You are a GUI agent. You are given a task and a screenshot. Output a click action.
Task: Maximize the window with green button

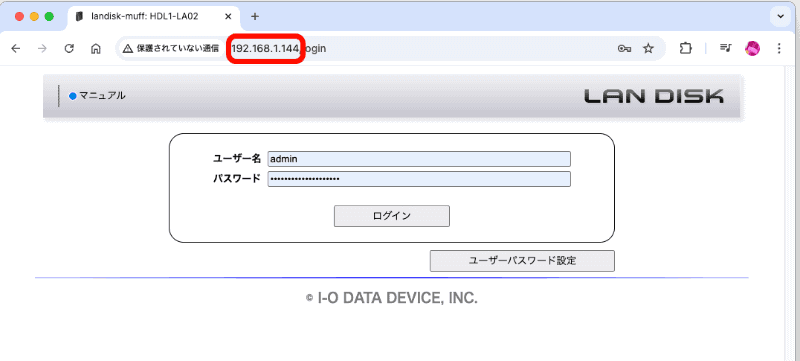(49, 16)
